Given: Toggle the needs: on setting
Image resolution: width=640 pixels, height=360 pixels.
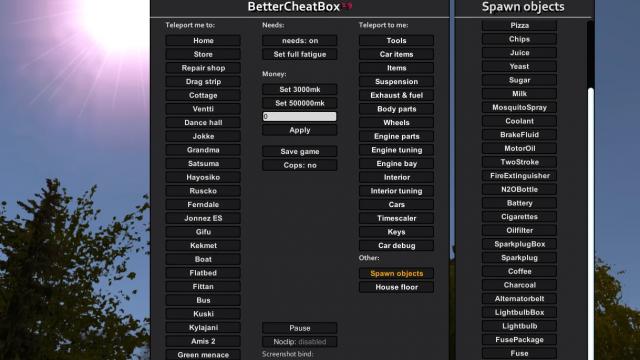Looking at the screenshot, I should (x=300, y=40).
